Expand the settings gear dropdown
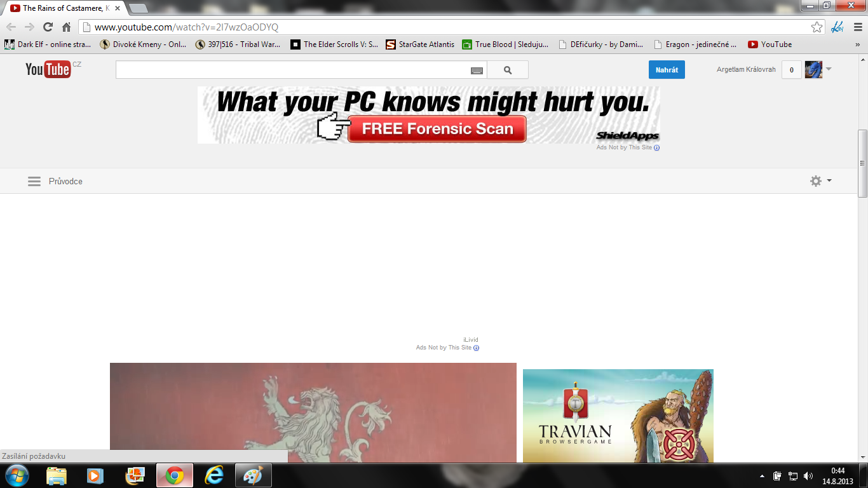868x488 pixels. [x=820, y=181]
